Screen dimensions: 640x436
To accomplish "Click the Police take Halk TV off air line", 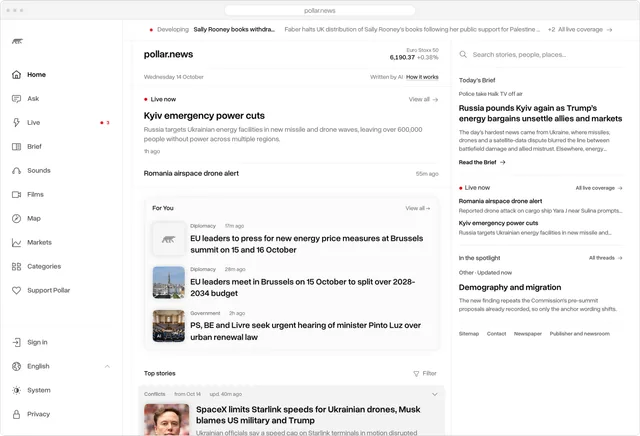I will click(x=491, y=94).
